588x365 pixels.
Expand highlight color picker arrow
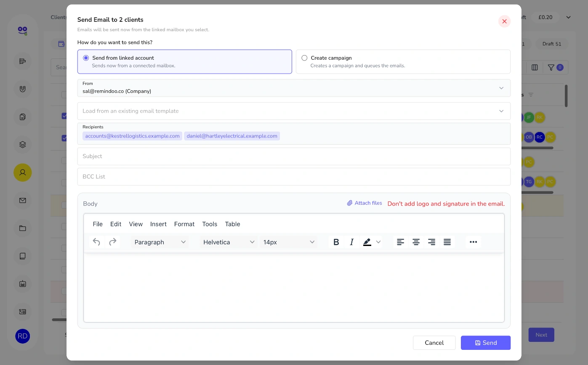(x=378, y=242)
